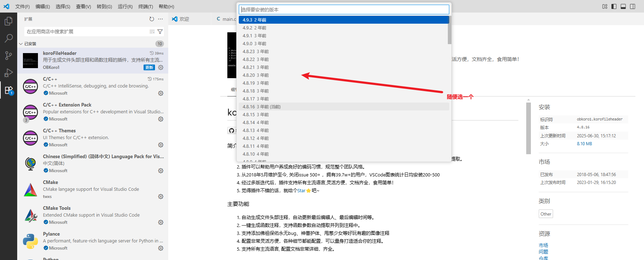Open Run and Debug view
644x260 pixels.
click(x=8, y=72)
